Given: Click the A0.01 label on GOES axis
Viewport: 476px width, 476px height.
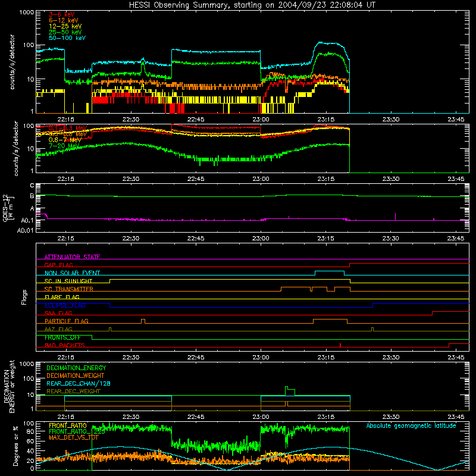Looking at the screenshot, I should tap(25, 230).
